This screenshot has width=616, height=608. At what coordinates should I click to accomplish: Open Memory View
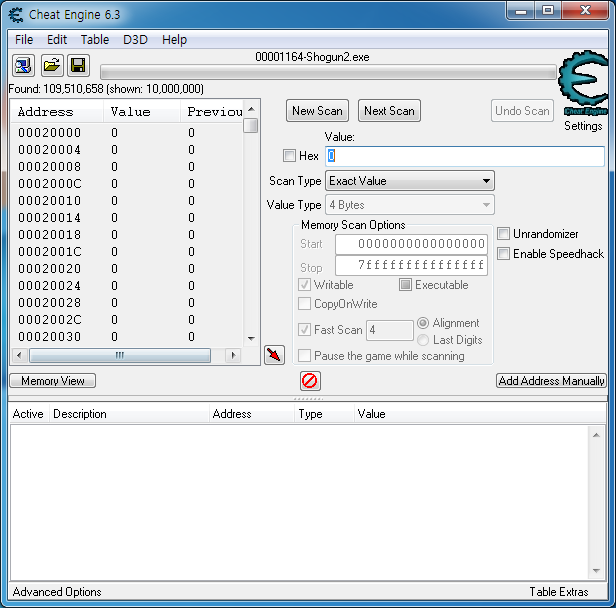[x=53, y=381]
